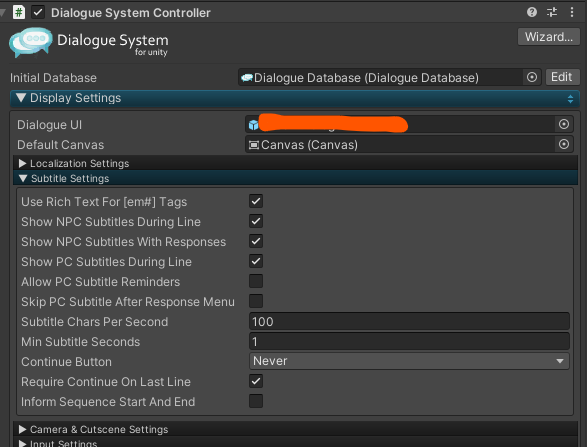Click the Min Subtitle Seconds label

pos(80,342)
